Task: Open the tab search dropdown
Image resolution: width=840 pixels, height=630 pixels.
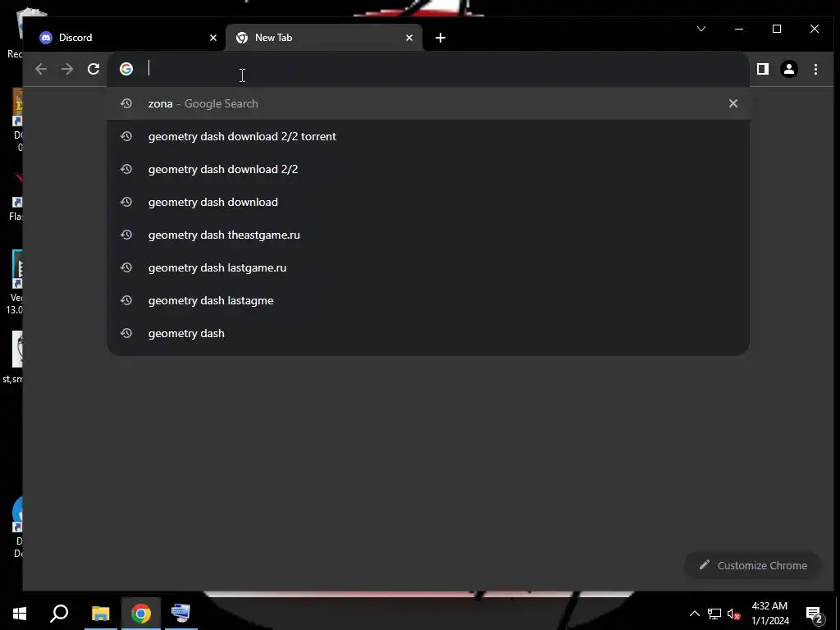Action: (x=701, y=29)
